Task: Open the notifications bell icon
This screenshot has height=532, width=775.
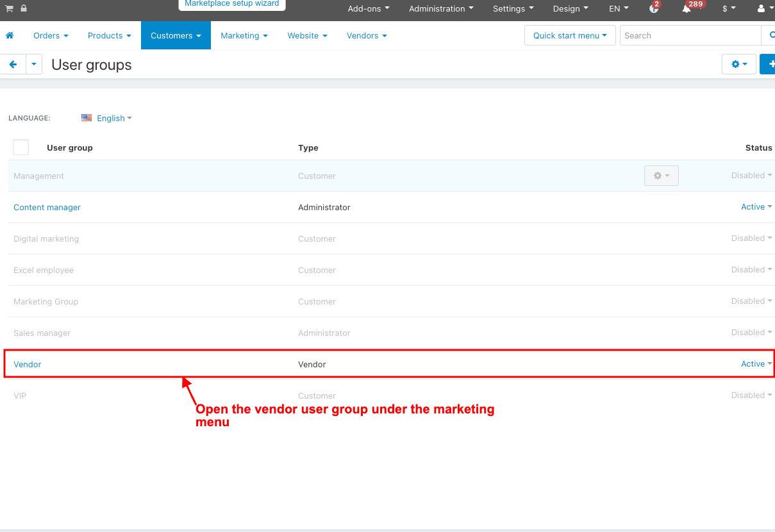Action: click(x=687, y=9)
